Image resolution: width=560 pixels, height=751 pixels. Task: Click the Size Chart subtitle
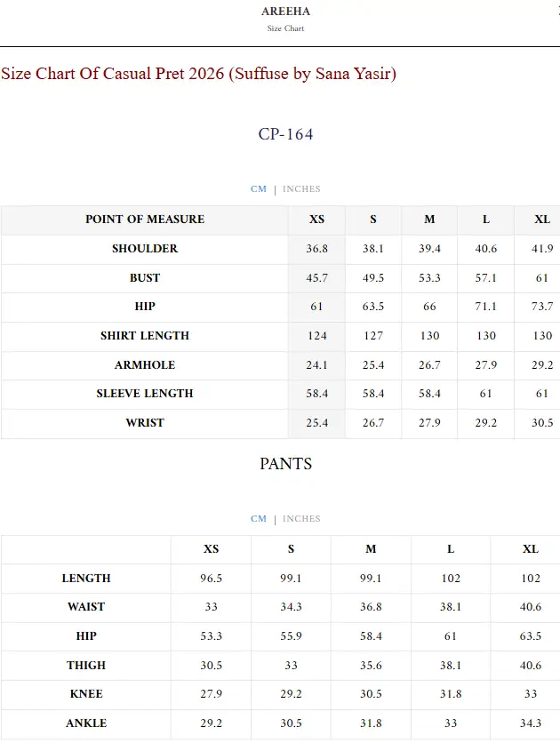coord(284,28)
